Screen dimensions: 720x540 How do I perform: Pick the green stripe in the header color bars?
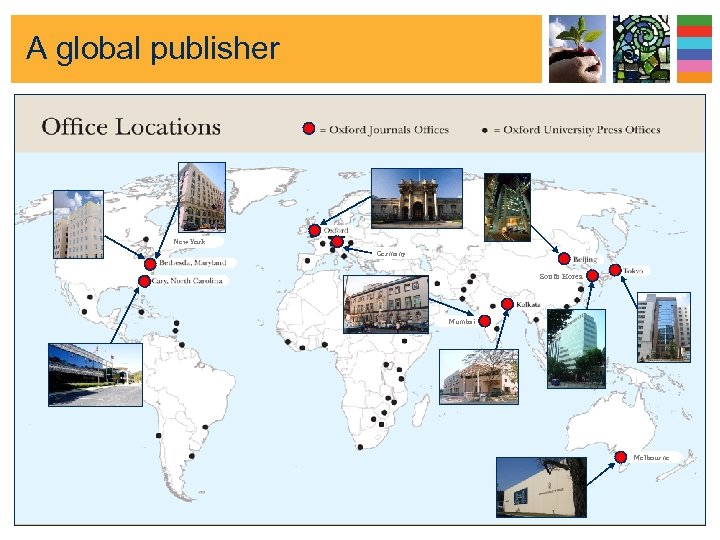(694, 21)
